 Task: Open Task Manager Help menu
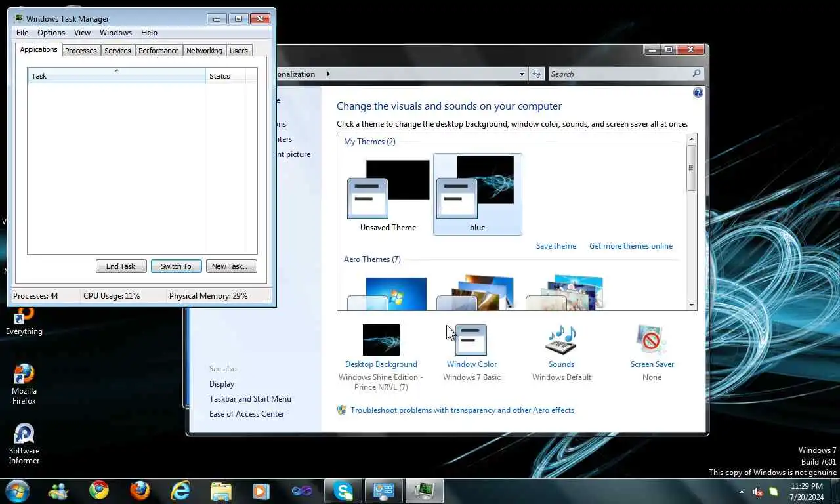pos(149,33)
